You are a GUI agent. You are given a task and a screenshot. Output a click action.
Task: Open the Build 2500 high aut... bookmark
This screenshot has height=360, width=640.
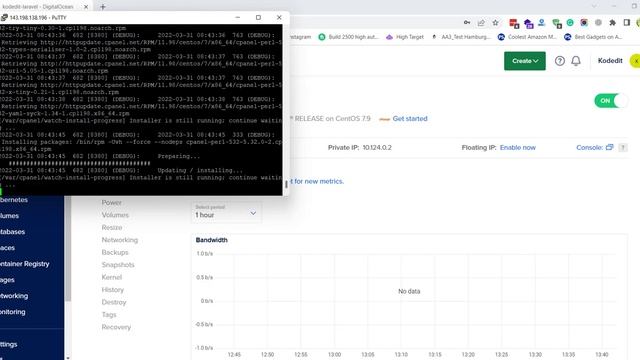(348, 37)
